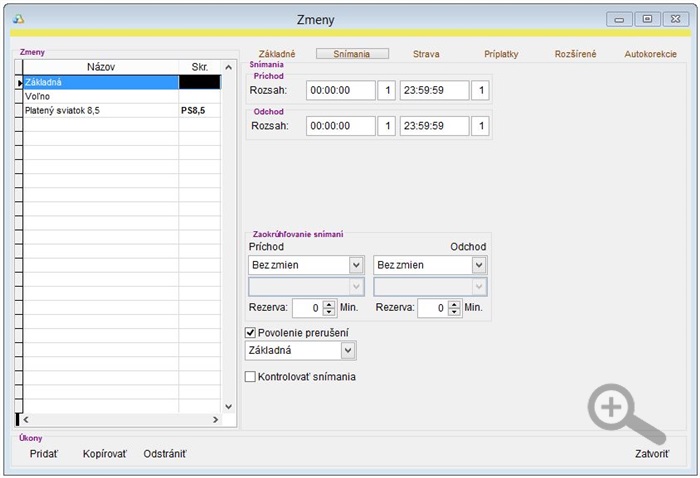Switch to the Príplatky tab

click(501, 54)
